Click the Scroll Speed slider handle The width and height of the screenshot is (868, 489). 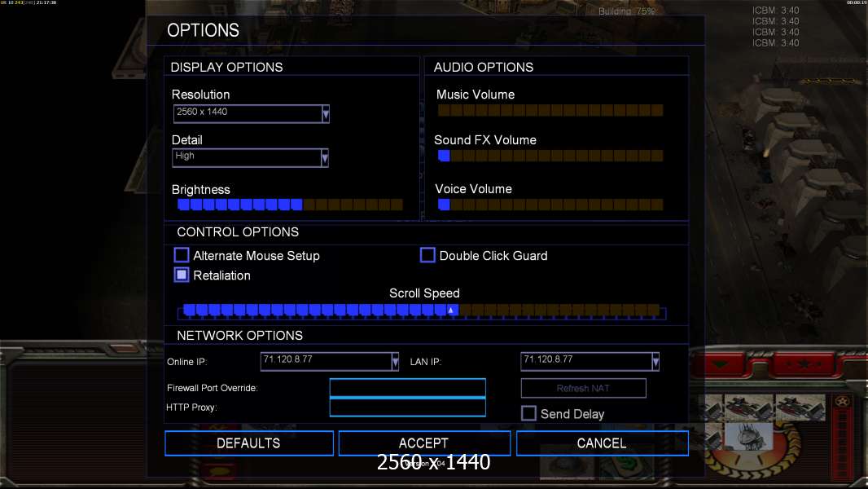(x=450, y=311)
